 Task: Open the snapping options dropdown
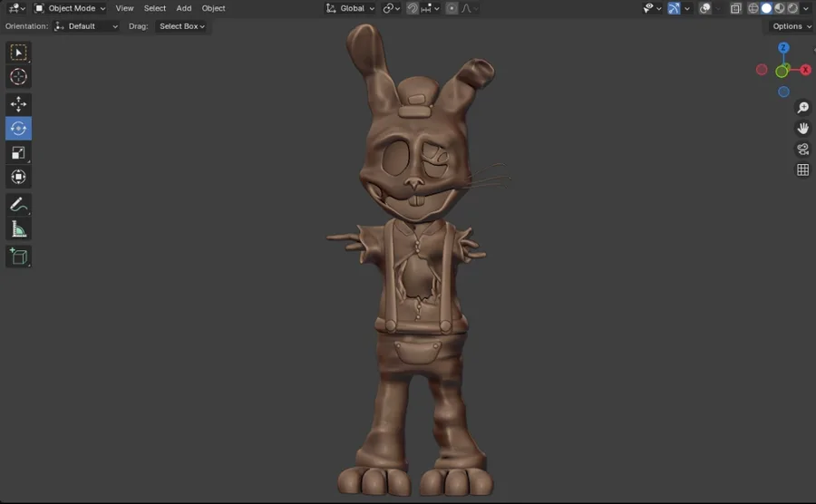(x=431, y=8)
